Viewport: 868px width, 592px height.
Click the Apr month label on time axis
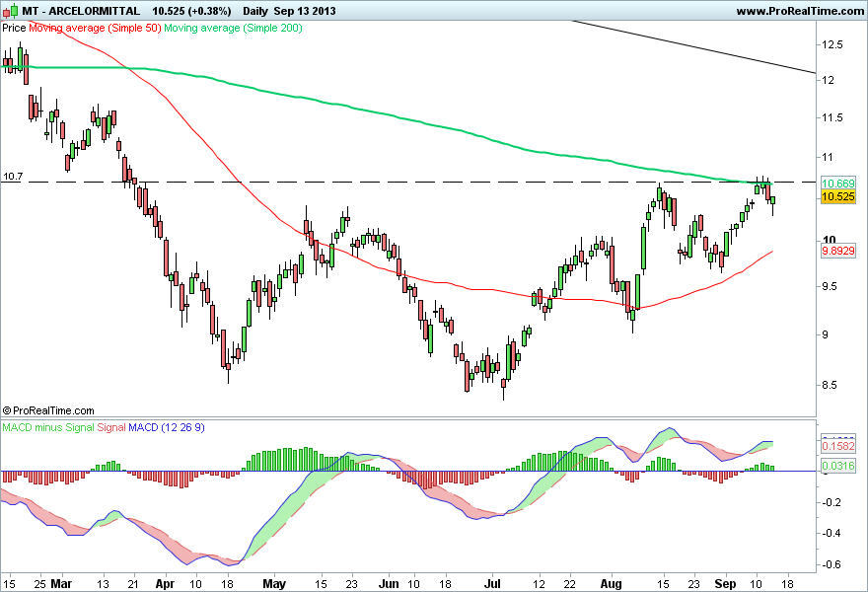tap(165, 584)
